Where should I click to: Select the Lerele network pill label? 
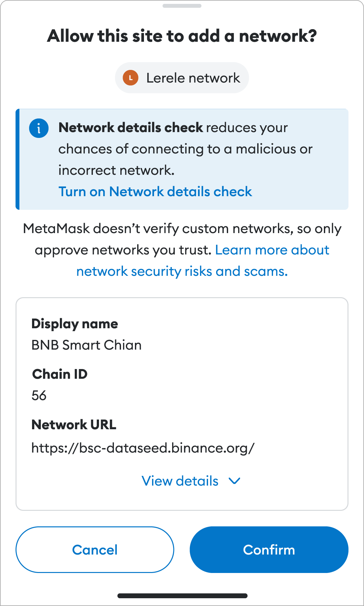[193, 78]
